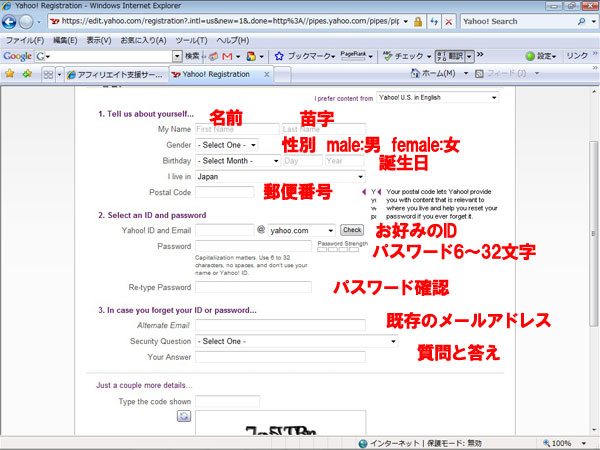Viewport: 600px width, 450px height.
Task: Click the internet zone globe icon in status bar
Action: [363, 443]
